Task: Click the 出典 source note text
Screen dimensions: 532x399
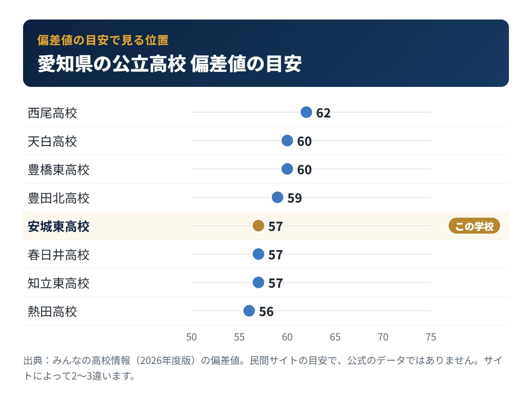Action: [x=262, y=368]
